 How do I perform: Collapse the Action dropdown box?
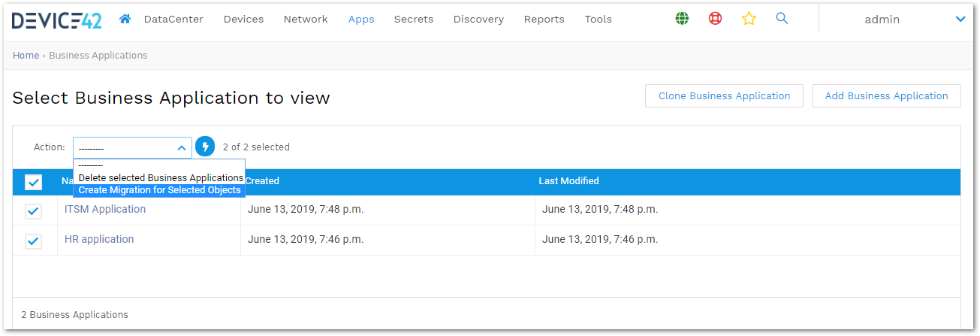coord(132,147)
